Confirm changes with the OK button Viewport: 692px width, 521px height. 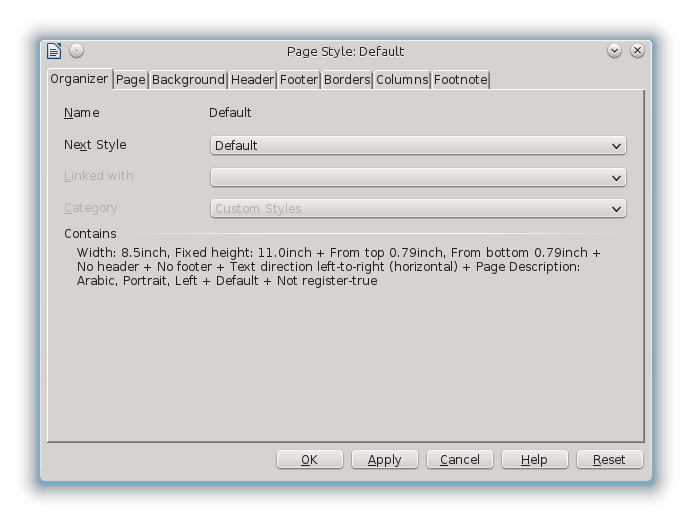[x=310, y=460]
